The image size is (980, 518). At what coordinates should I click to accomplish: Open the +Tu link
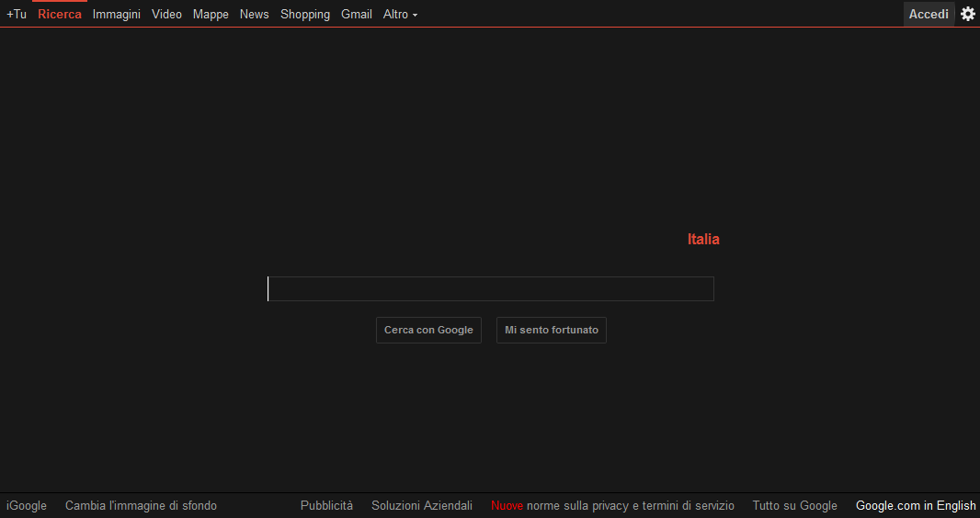tap(17, 14)
